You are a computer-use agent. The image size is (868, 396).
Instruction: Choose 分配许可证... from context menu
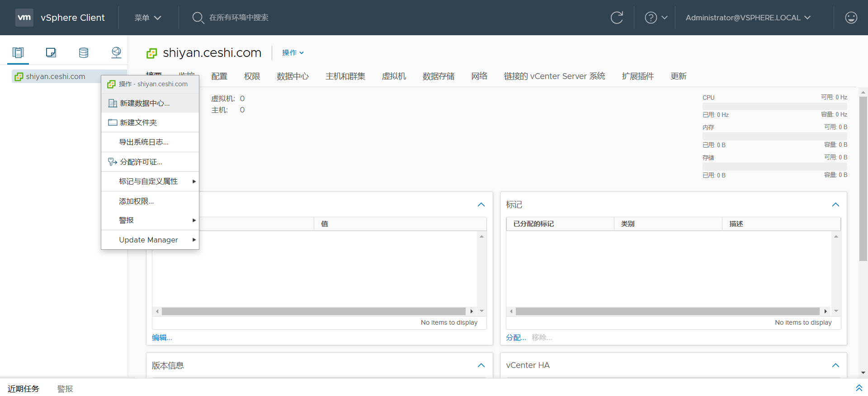[150, 162]
